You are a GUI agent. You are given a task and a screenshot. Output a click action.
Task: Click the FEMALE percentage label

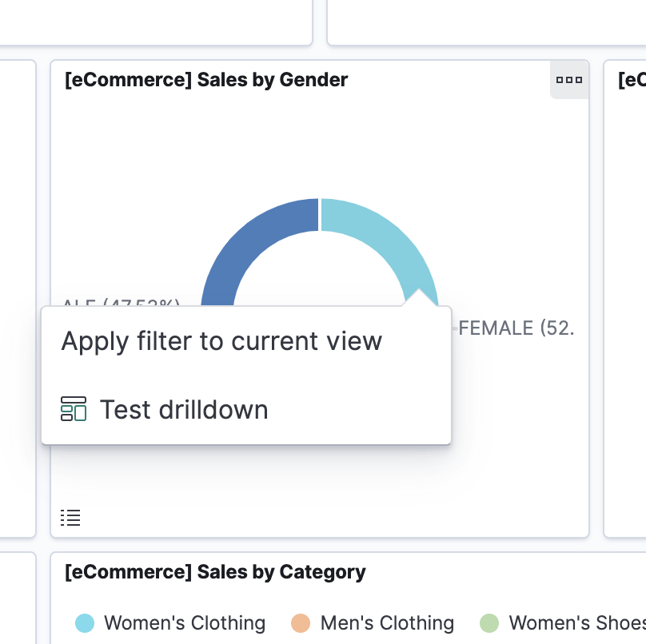[516, 328]
